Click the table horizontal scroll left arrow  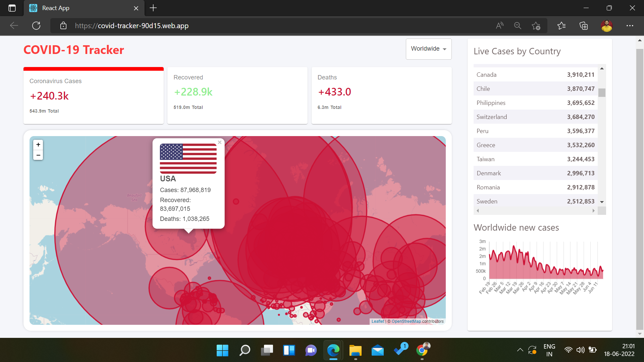pos(478,211)
